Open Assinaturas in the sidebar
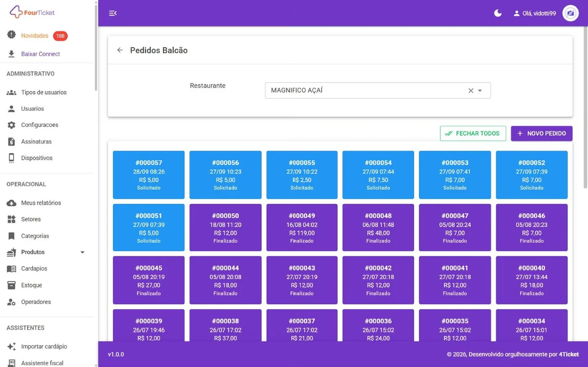Screen dimensions: 588x367 [x=37, y=142]
